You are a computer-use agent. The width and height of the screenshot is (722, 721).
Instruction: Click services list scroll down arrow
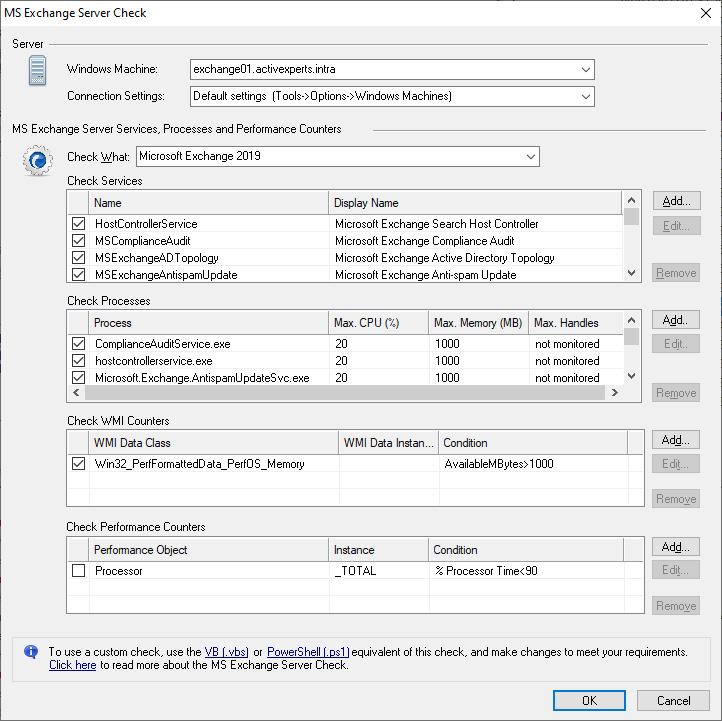631,273
